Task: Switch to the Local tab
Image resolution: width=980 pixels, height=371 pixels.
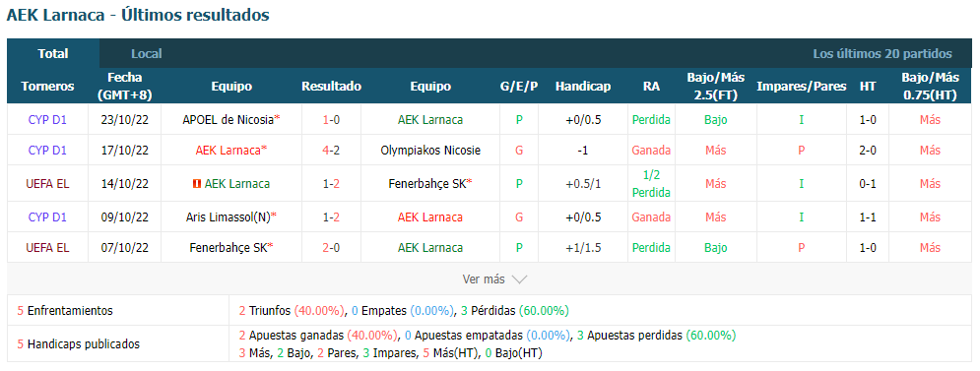Action: point(146,54)
